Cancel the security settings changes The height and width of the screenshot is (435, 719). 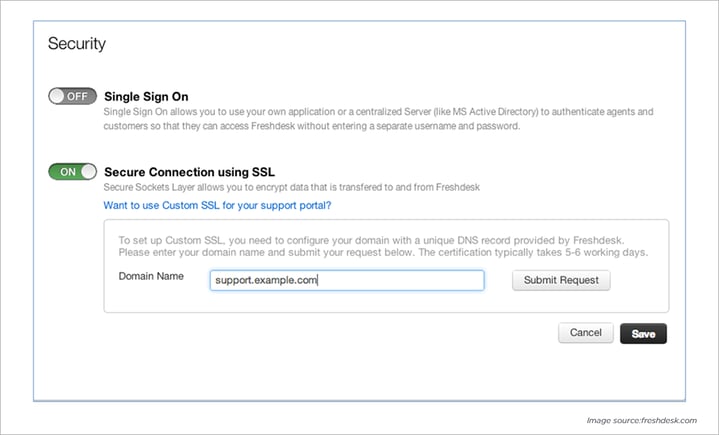click(x=585, y=333)
